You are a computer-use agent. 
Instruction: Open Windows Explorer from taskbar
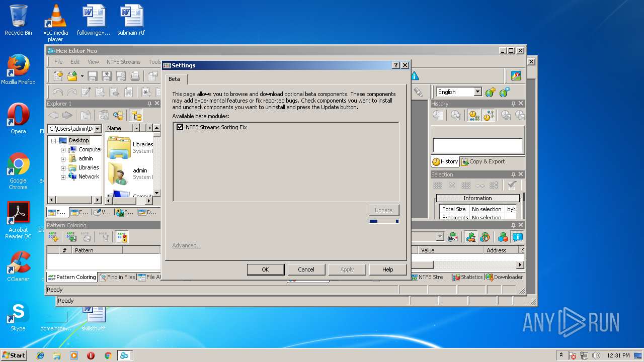pyautogui.click(x=57, y=355)
